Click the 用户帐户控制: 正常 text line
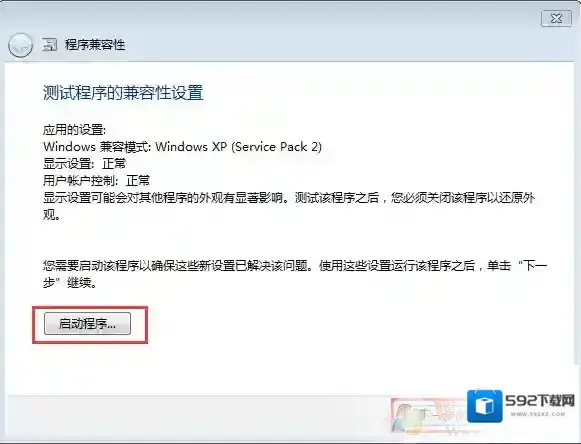581x444 pixels. (x=96, y=180)
